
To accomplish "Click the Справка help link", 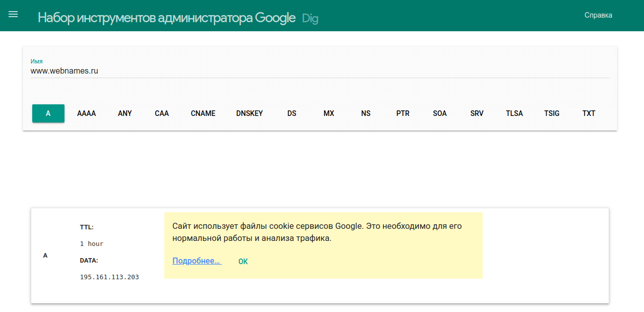I will [x=598, y=15].
